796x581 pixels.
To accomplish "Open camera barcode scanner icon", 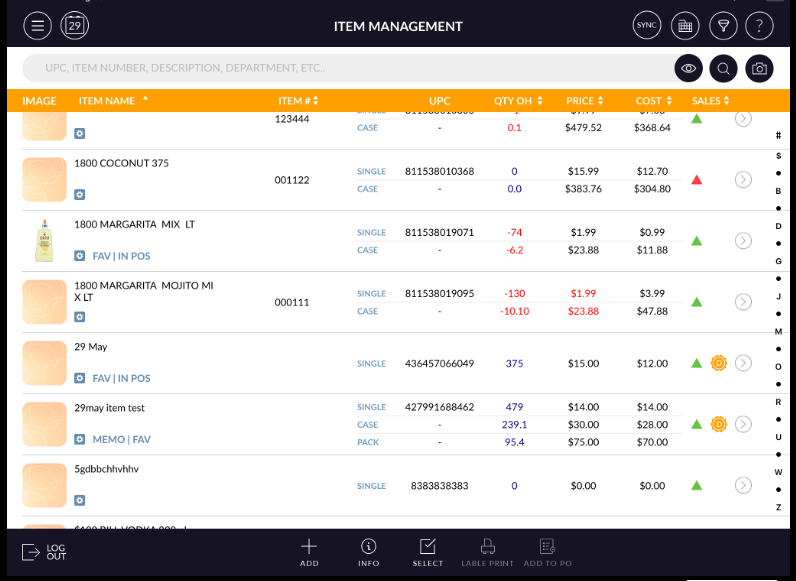I will (x=759, y=68).
